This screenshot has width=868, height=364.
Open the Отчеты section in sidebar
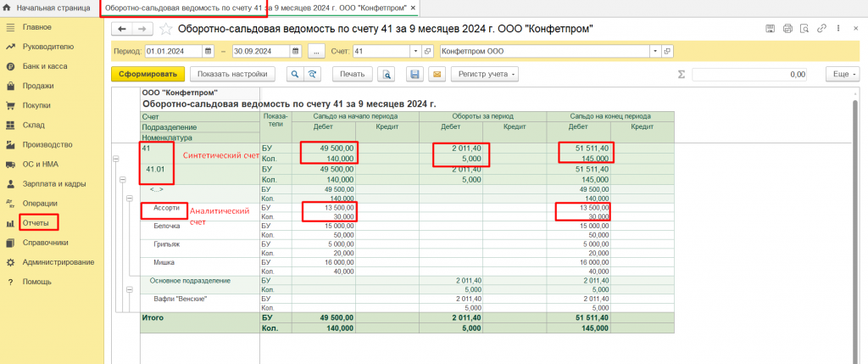point(41,222)
